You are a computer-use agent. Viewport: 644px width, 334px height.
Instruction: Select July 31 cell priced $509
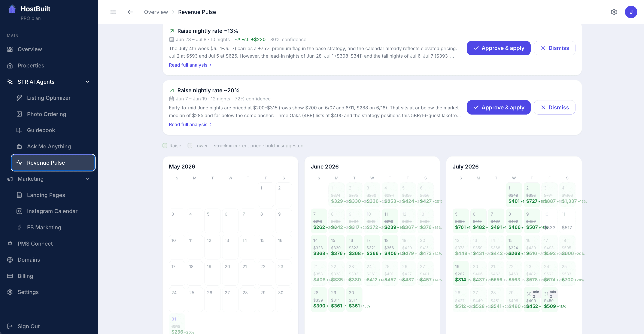pos(550,300)
